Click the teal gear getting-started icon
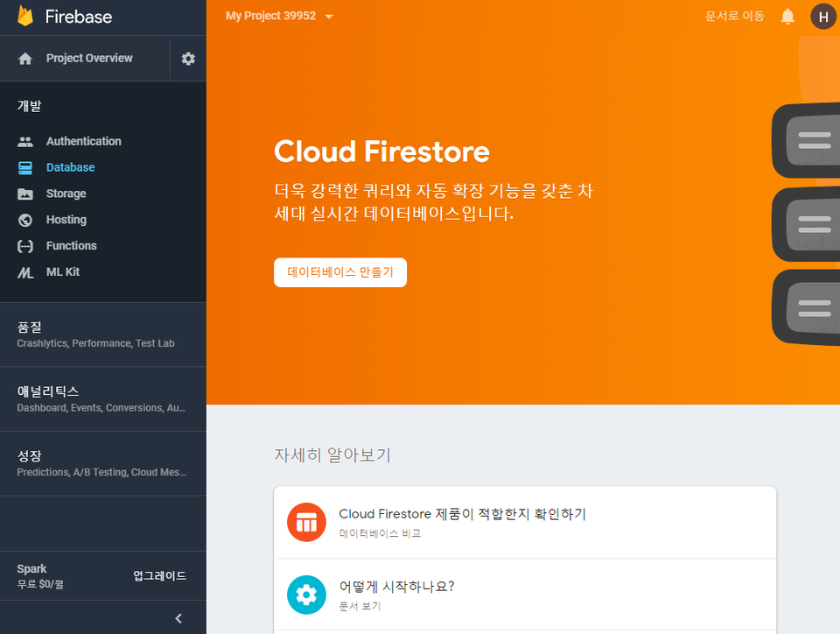 click(306, 595)
